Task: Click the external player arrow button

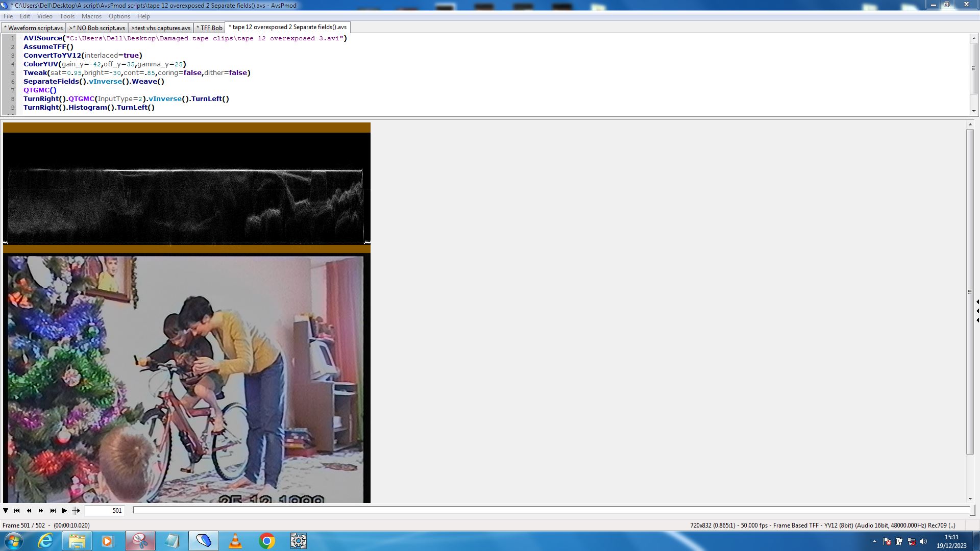Action: pyautogui.click(x=76, y=511)
